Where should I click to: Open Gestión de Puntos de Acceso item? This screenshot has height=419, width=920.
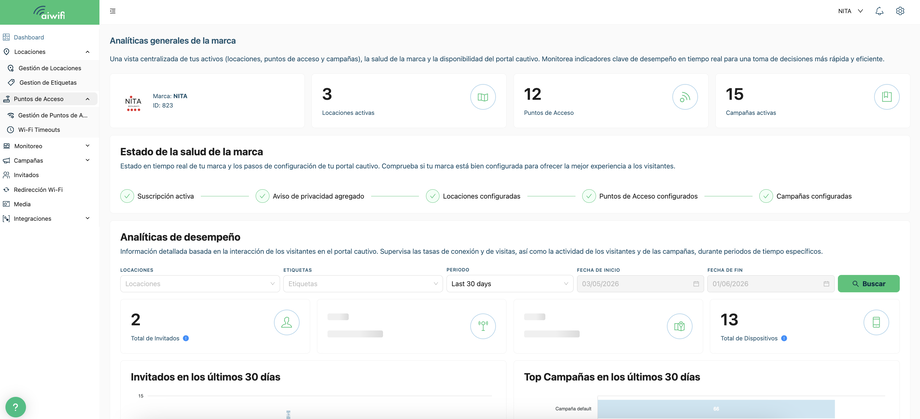(53, 115)
